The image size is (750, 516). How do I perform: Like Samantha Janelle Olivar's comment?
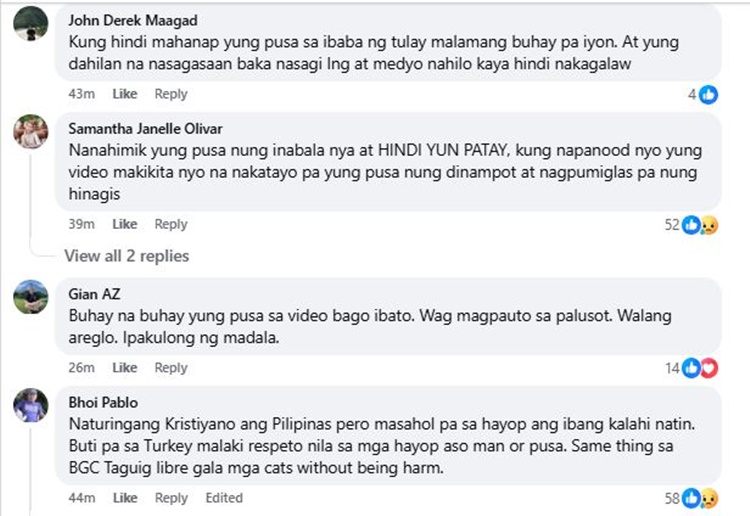click(x=124, y=224)
